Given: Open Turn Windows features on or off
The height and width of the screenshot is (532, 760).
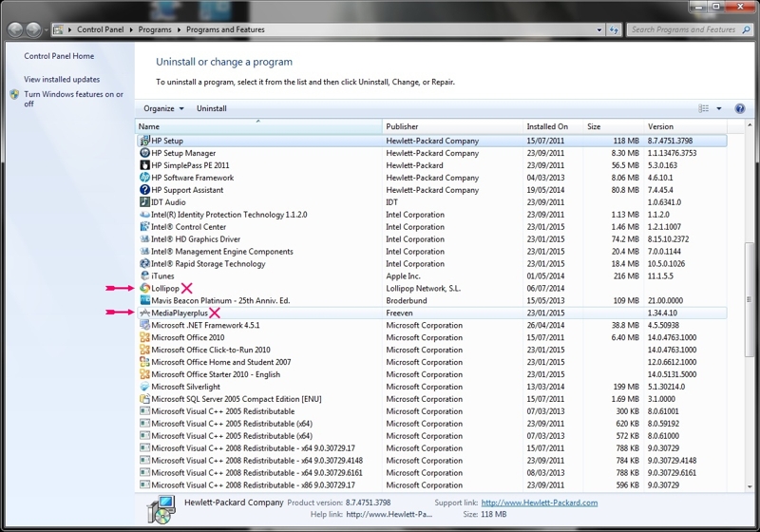Looking at the screenshot, I should 73,99.
